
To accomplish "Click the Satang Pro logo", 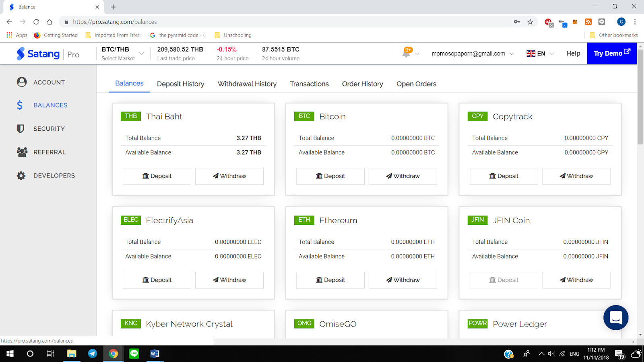I will (48, 54).
